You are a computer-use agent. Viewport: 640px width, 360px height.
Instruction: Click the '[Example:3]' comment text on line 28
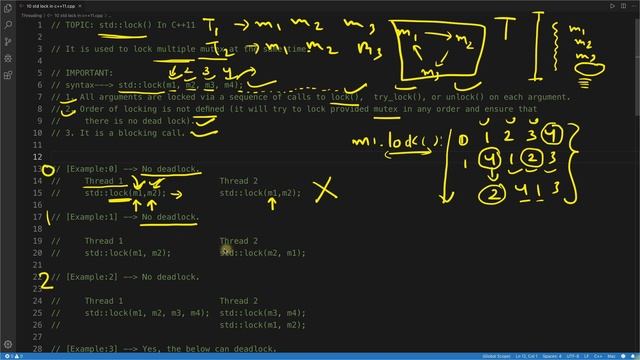91,349
